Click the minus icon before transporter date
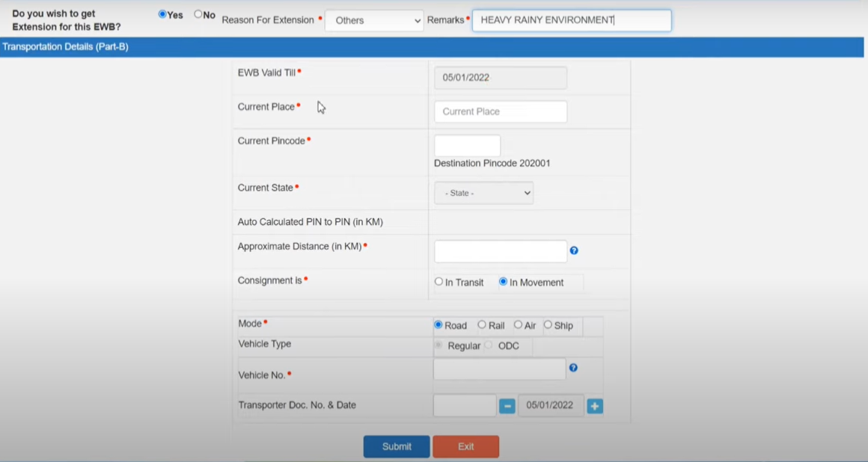 pos(507,406)
